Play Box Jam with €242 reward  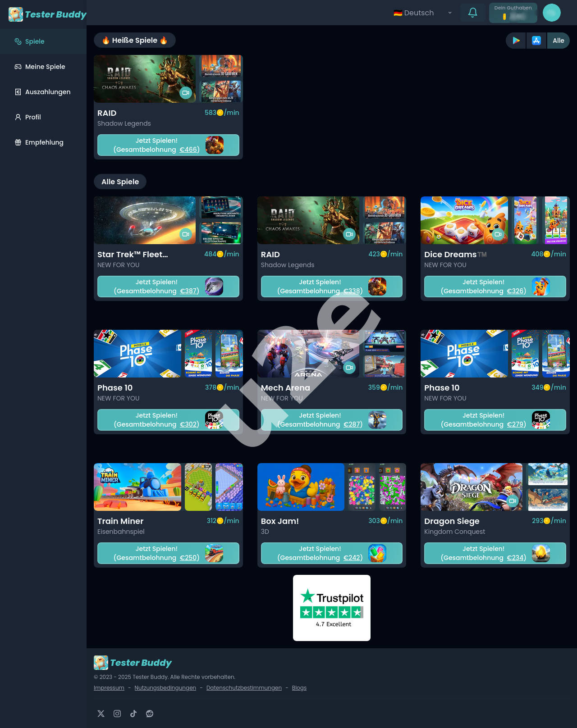332,553
